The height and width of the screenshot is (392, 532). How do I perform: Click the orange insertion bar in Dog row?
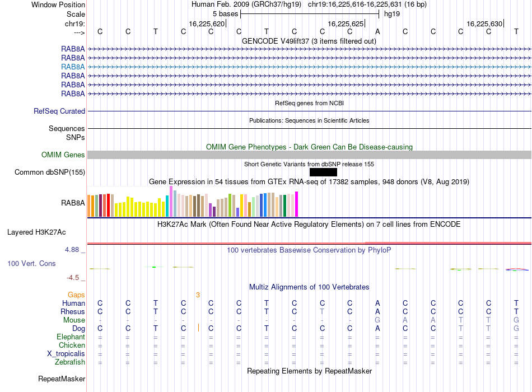click(x=198, y=328)
